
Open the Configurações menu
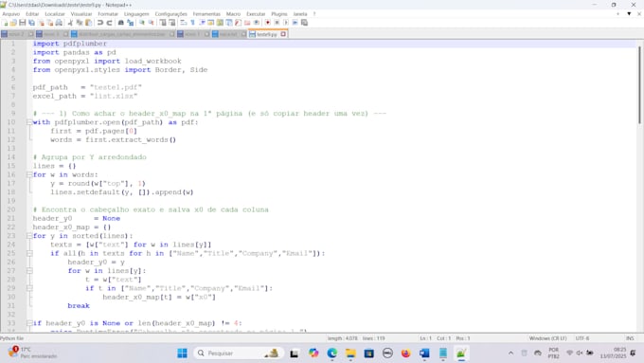point(170,14)
